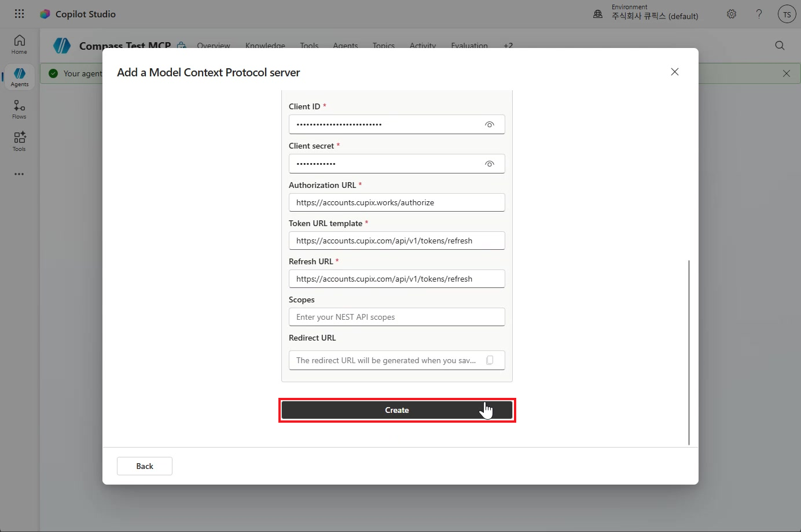Click the dialog title text
This screenshot has width=801, height=532.
208,72
